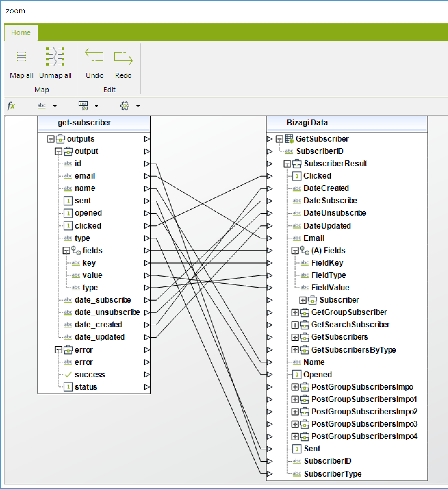The image size is (448, 489).
Task: Select the Clicked attribute in Bizagi Data
Action: tap(317, 176)
